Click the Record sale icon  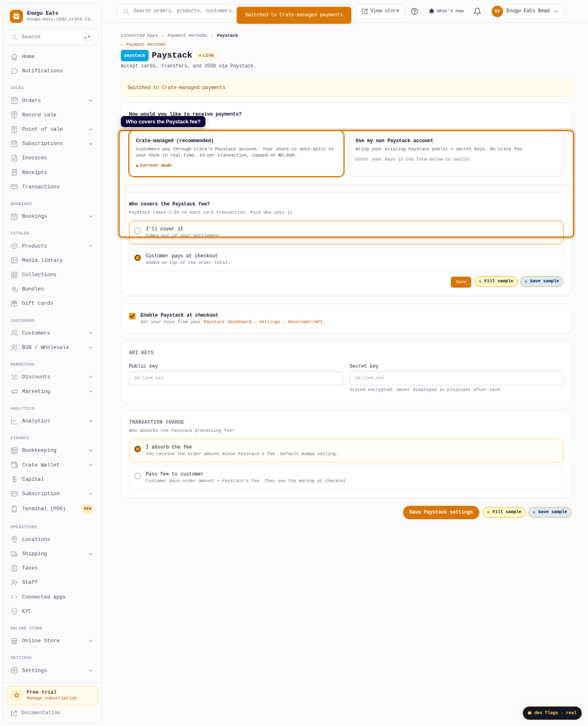tap(14, 115)
